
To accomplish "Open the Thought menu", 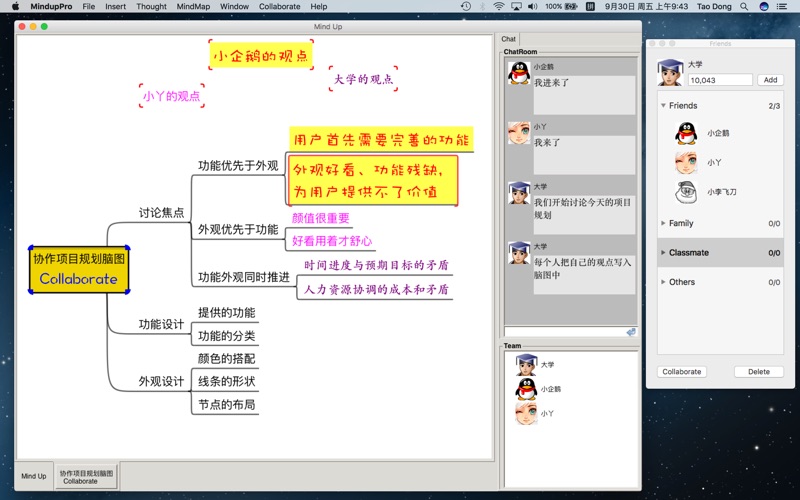I will tap(152, 7).
